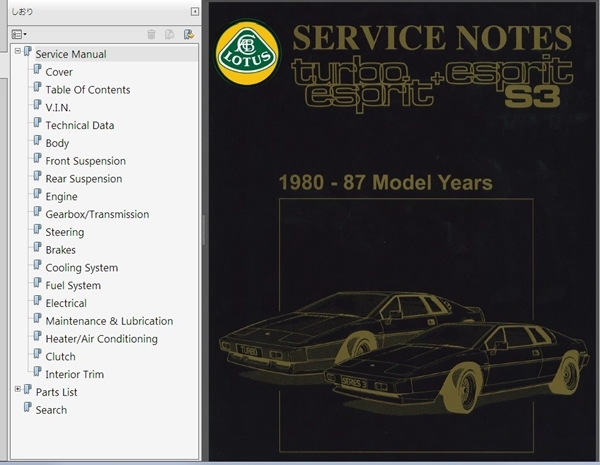Jump to Technical Data section
This screenshot has width=600, height=465.
(80, 125)
